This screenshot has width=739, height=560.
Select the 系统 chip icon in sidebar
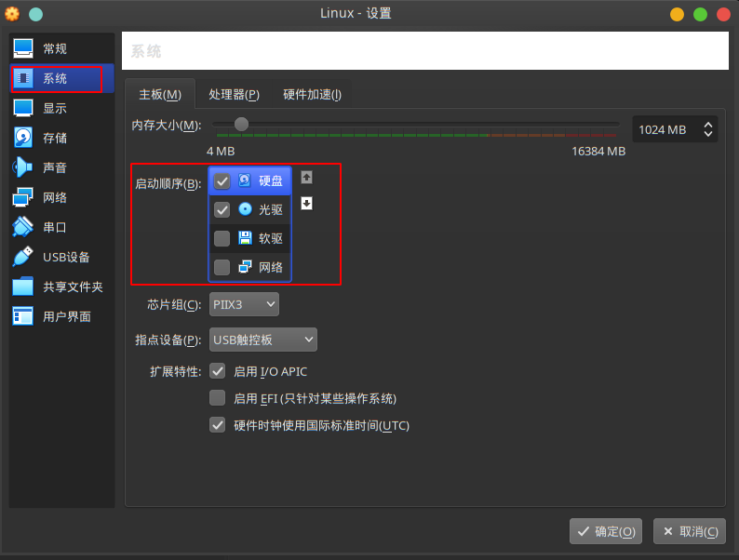coord(23,78)
